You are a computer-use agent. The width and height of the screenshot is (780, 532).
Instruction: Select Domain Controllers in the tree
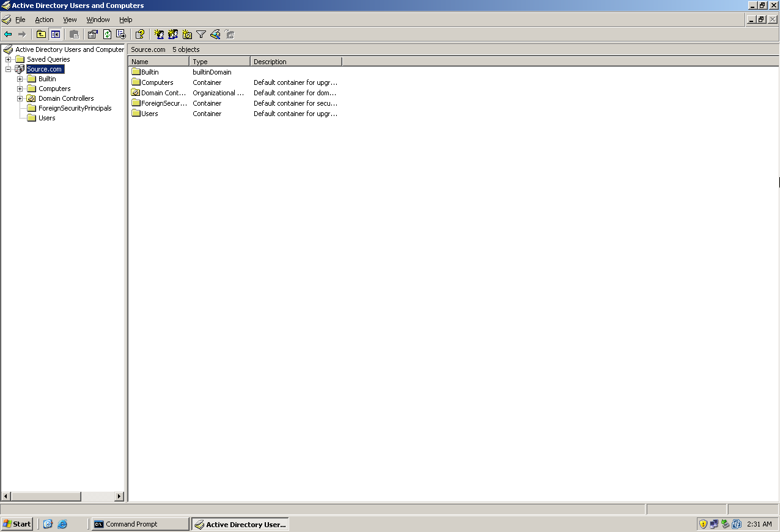[x=66, y=98]
